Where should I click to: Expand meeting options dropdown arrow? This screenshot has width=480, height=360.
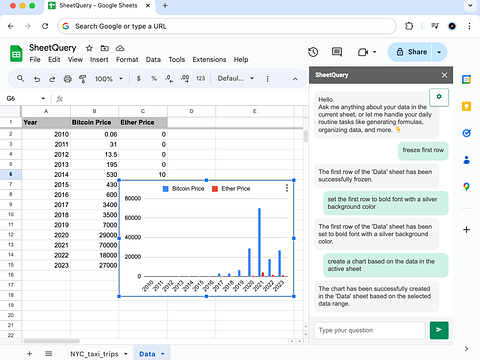click(374, 52)
